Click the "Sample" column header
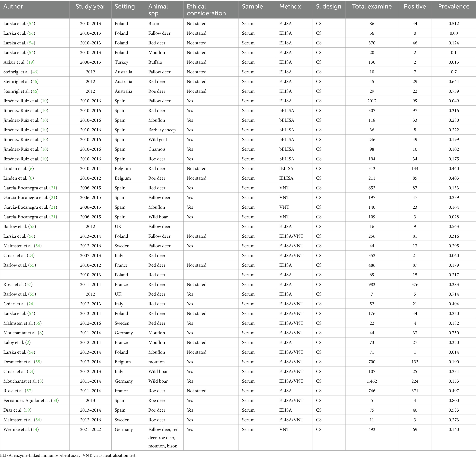This screenshot has height=459, width=476. [252, 7]
